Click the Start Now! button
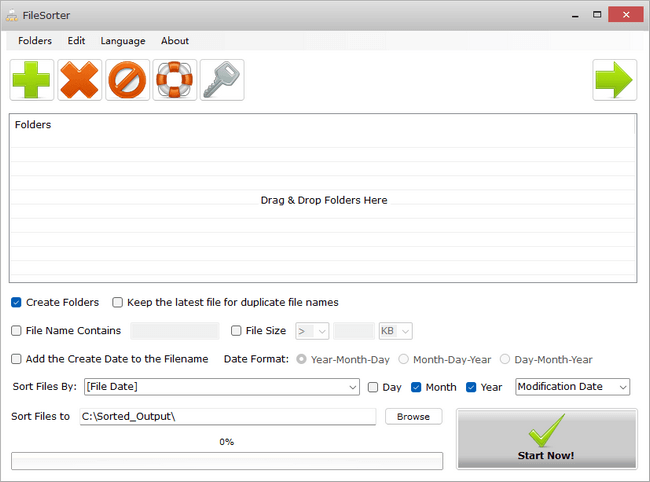650x482 pixels. 547,439
